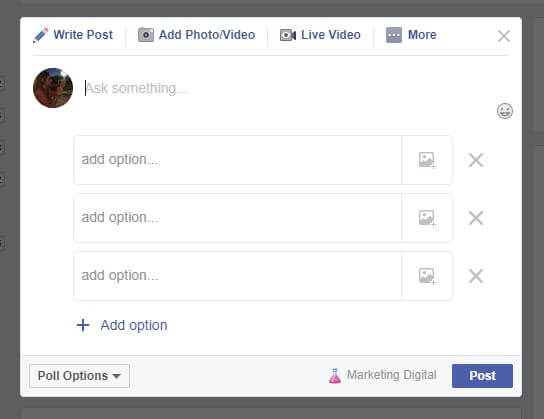544x419 pixels.
Task: Click the camera icon for Add Photo/Video
Action: point(146,35)
